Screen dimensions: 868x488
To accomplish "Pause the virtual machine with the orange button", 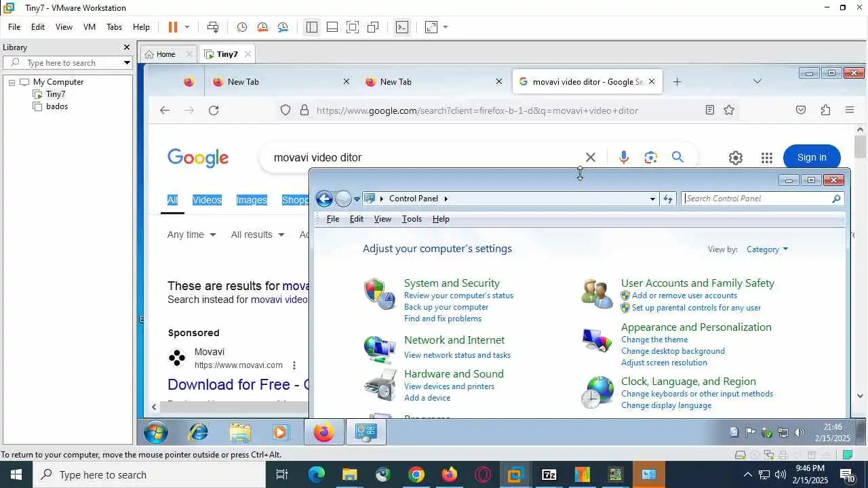I will 172,27.
